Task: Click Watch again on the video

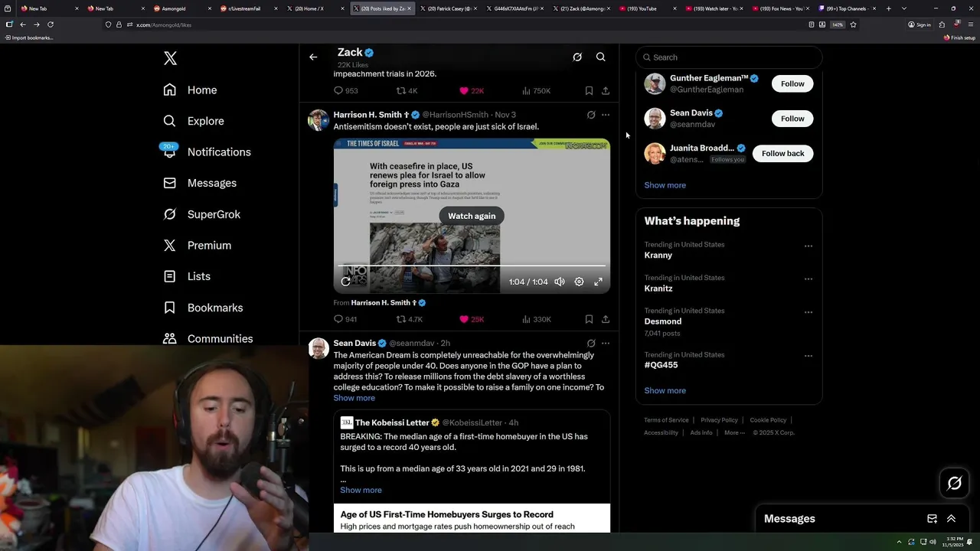Action: pos(472,216)
